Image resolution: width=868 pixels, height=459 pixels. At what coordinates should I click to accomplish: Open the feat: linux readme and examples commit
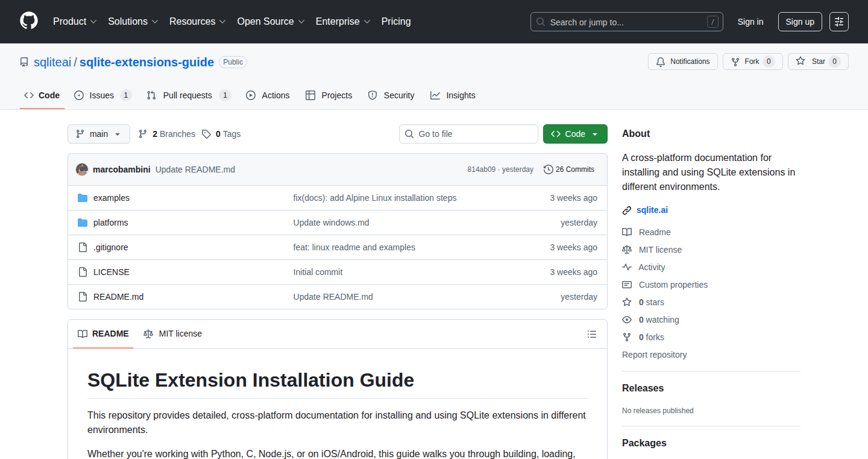tap(354, 247)
